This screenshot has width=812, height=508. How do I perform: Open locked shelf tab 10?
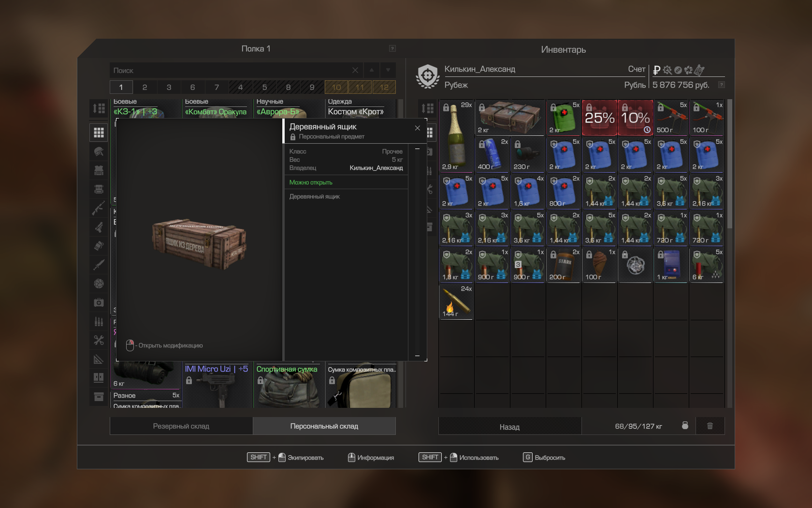(x=336, y=87)
